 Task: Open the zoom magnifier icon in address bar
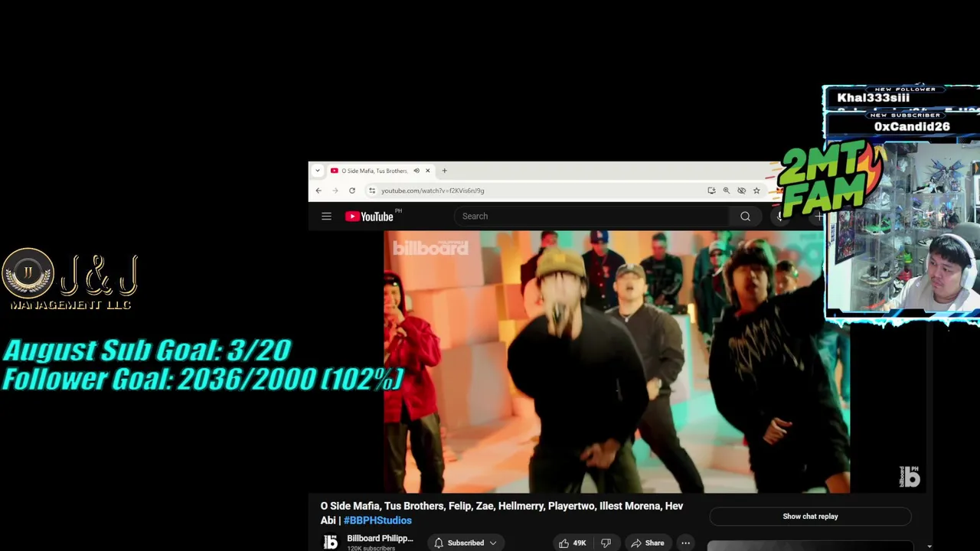coord(726,191)
